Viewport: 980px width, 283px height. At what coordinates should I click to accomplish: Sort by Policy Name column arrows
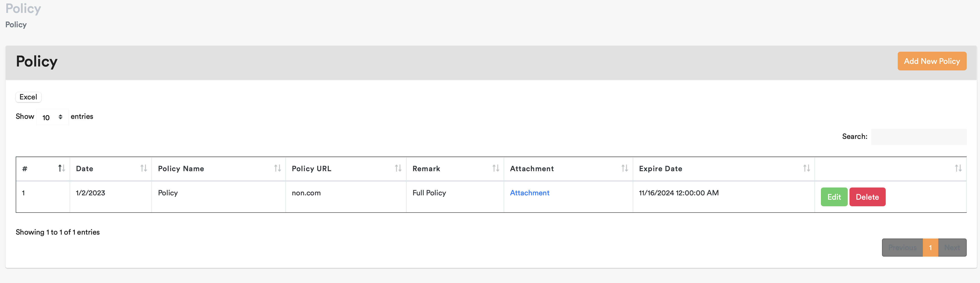click(277, 168)
